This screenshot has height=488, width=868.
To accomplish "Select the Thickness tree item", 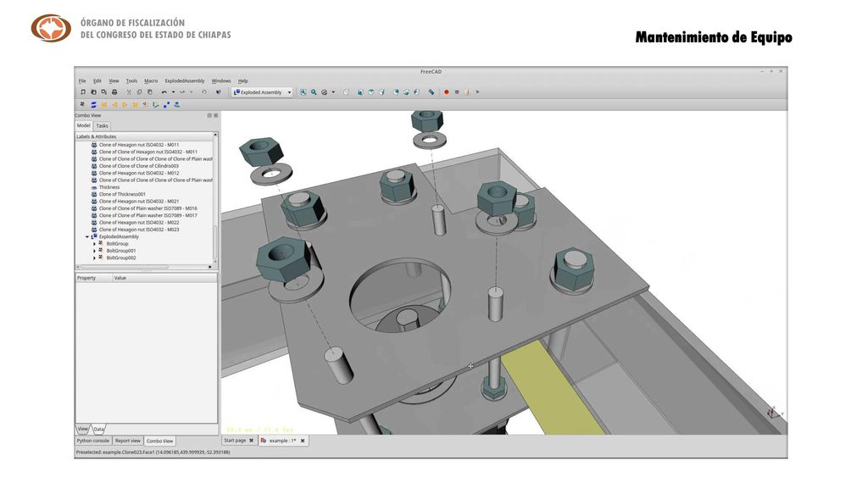I will (109, 187).
